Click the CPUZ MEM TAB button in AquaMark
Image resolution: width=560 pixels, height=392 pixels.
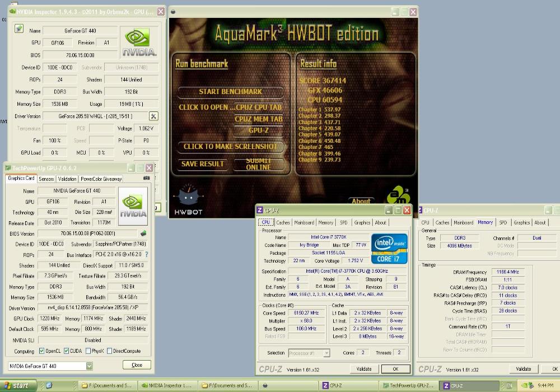pos(259,119)
